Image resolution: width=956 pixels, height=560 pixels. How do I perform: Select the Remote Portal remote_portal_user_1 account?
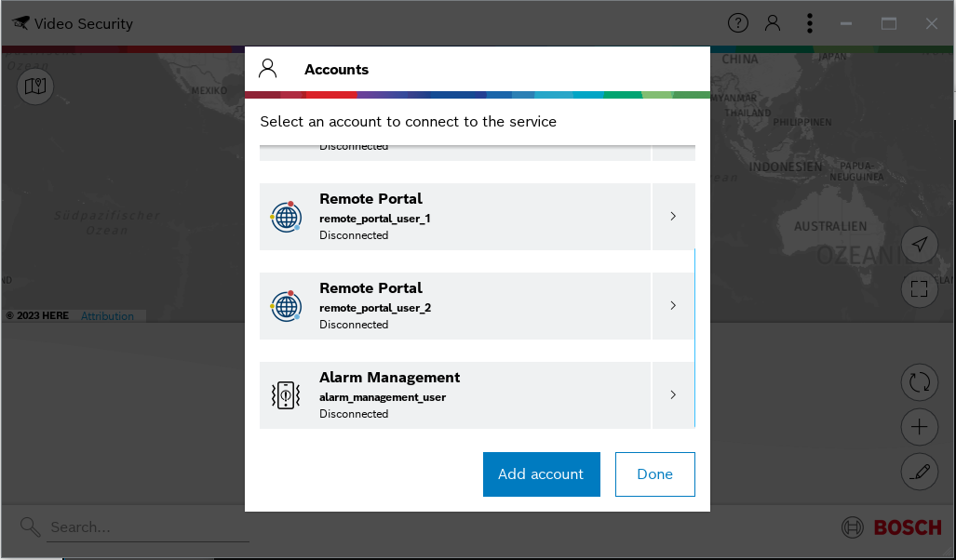click(x=454, y=217)
